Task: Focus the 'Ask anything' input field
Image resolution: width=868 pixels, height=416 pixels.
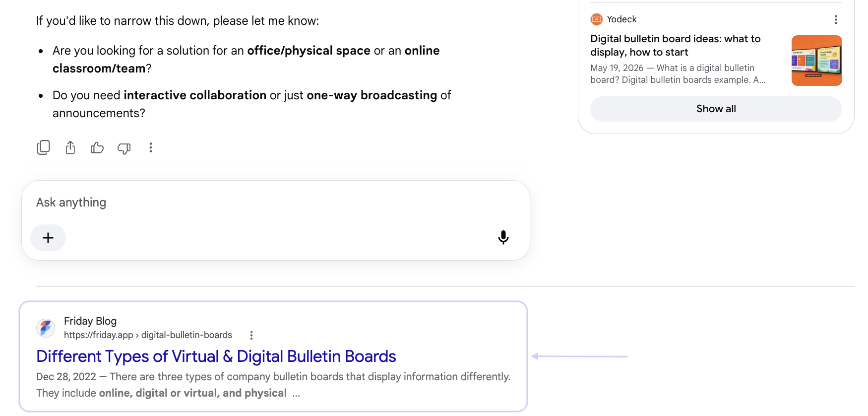Action: pyautogui.click(x=276, y=203)
